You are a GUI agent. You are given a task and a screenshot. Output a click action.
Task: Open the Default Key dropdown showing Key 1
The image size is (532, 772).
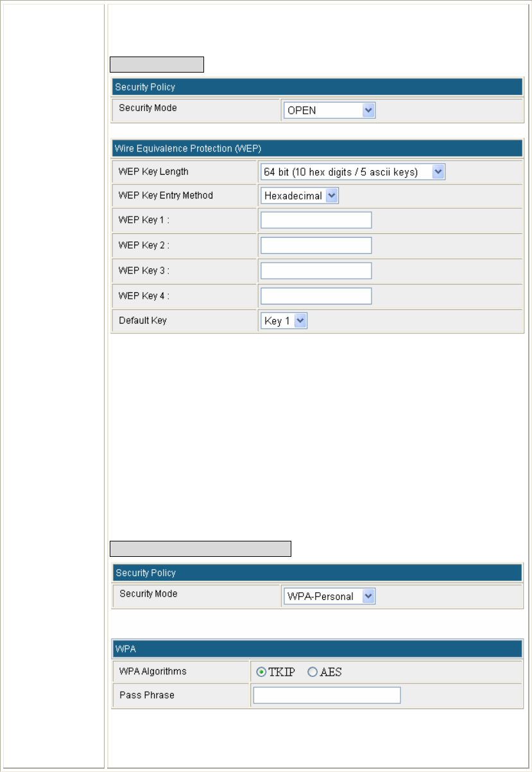pos(284,321)
